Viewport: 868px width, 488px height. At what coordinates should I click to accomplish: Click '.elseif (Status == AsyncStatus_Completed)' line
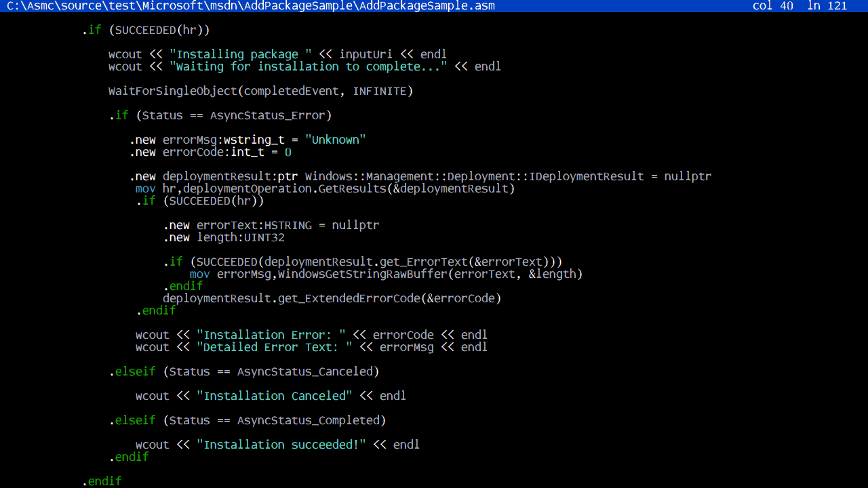tap(248, 421)
